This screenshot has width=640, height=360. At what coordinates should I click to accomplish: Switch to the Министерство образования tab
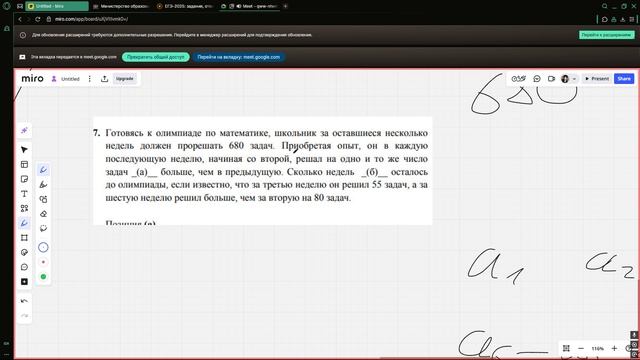pyautogui.click(x=120, y=6)
